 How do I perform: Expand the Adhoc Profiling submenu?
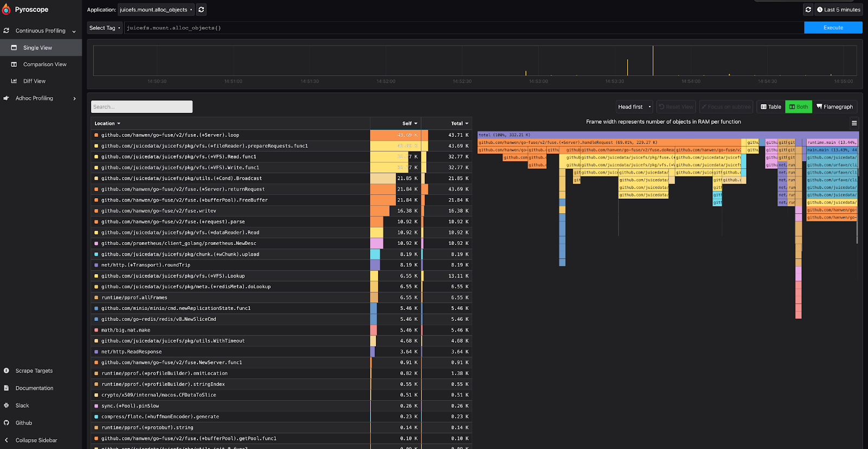[74, 99]
